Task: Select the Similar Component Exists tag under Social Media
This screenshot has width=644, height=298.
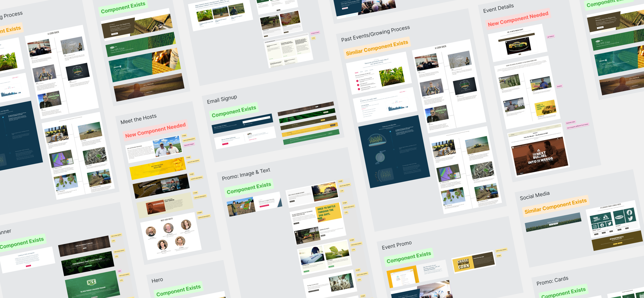Action: [x=556, y=206]
